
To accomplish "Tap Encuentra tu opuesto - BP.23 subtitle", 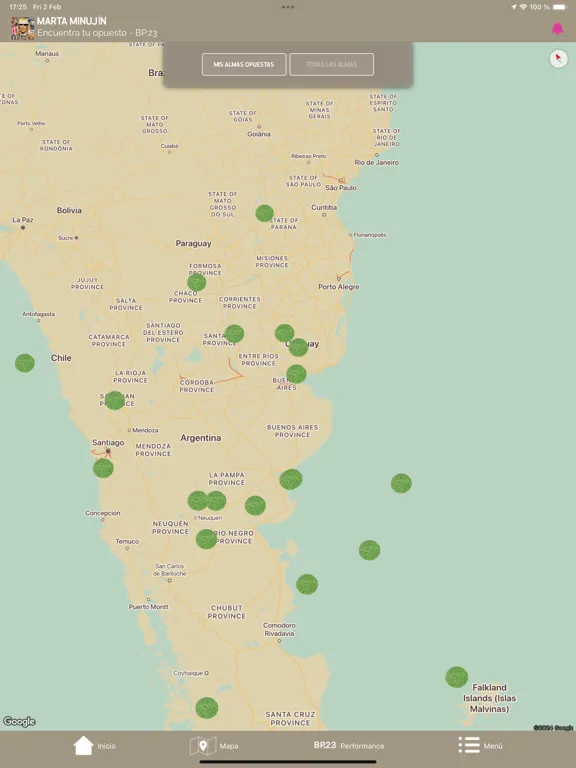I will click(x=97, y=33).
